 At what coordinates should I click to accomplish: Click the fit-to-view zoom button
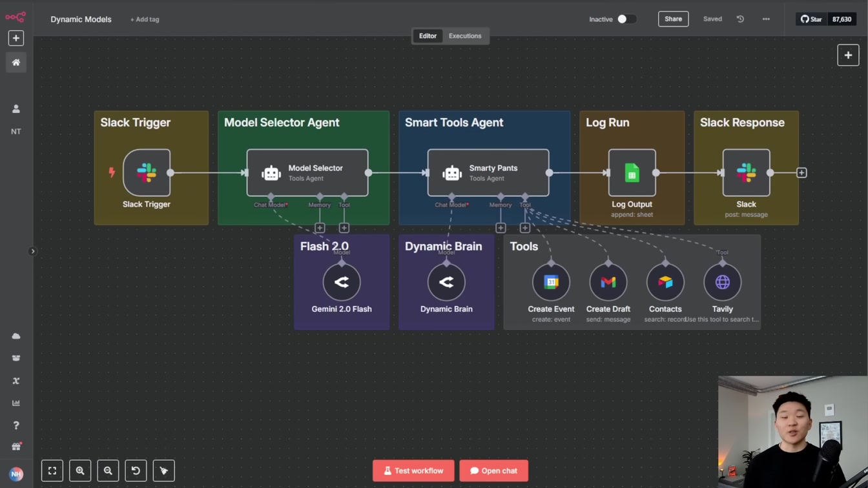52,471
